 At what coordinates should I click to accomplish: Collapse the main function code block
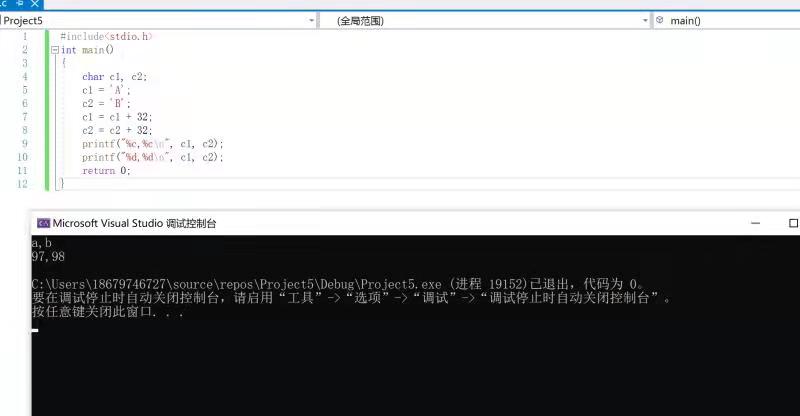pos(55,50)
